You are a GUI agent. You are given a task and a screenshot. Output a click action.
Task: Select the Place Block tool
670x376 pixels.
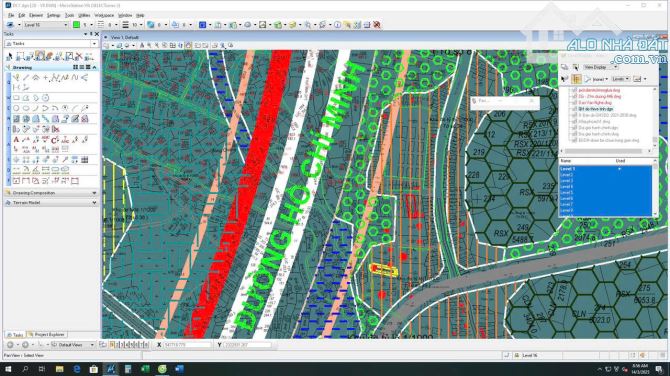pyautogui.click(x=16, y=98)
